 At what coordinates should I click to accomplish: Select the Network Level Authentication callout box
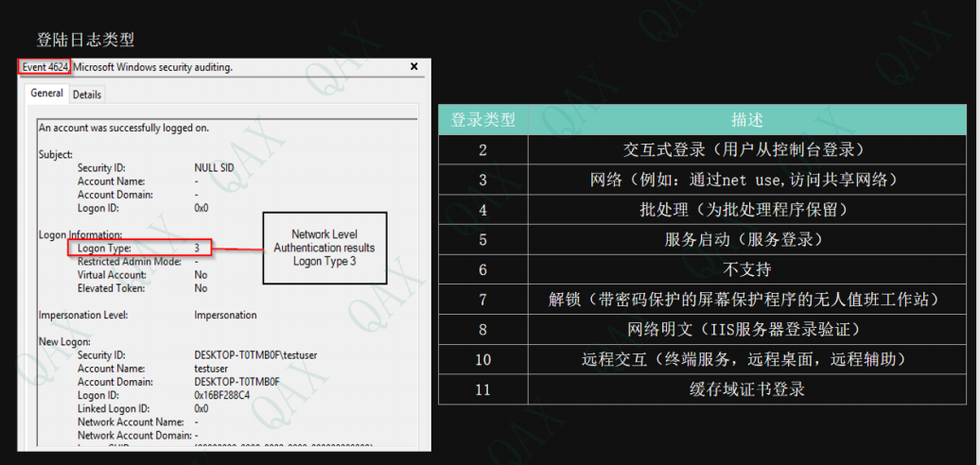pyautogui.click(x=324, y=248)
